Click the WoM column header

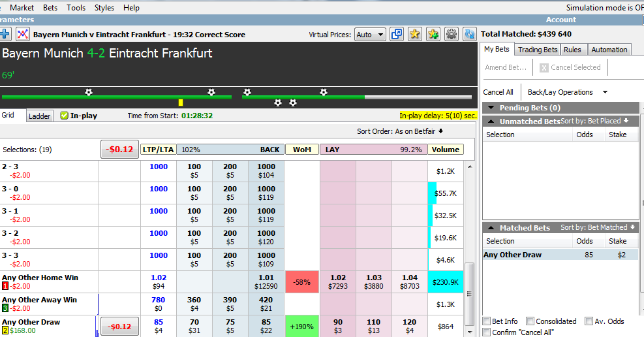pyautogui.click(x=302, y=150)
